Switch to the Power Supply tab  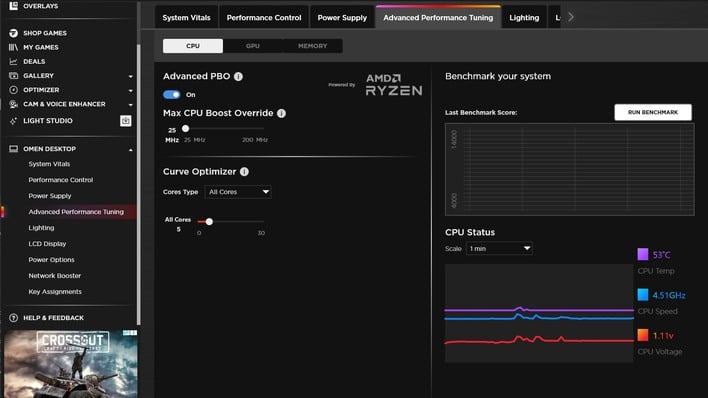tap(342, 18)
